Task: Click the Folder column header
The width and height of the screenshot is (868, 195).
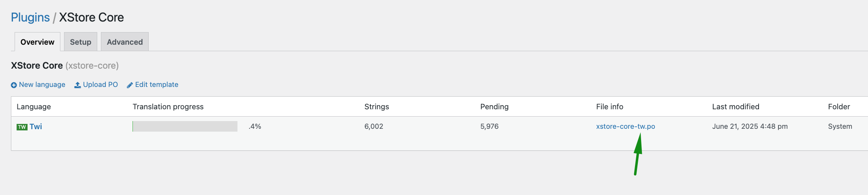Action: 839,106
